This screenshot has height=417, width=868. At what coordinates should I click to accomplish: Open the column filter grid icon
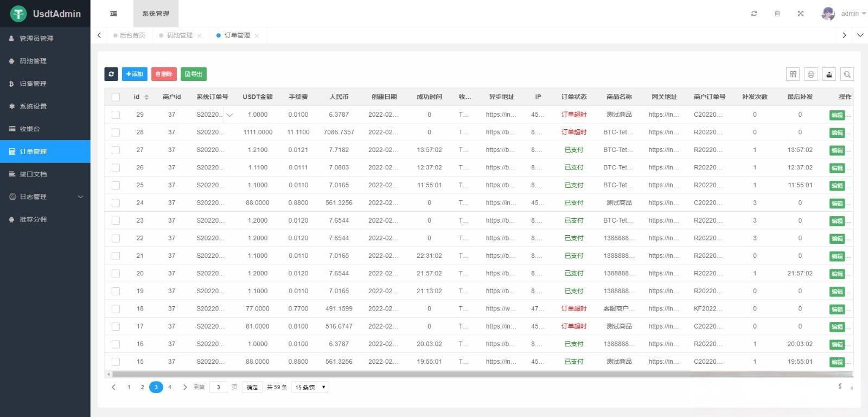coord(793,74)
